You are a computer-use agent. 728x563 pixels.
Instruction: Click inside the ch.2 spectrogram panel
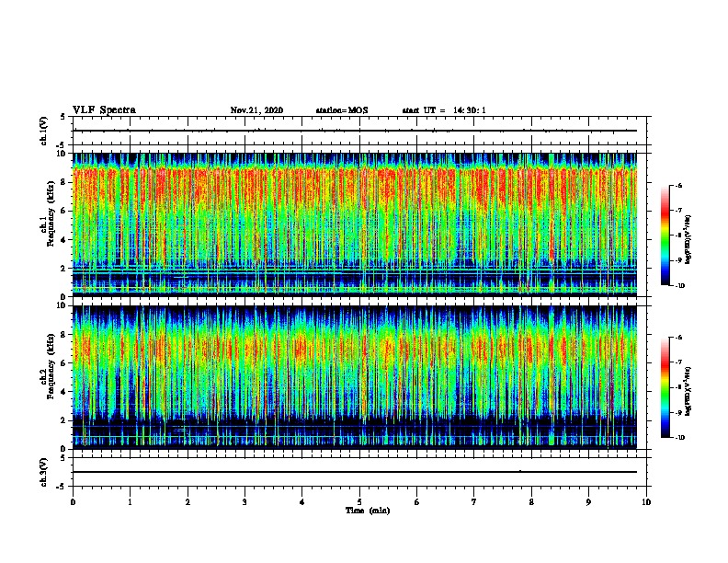click(355, 377)
